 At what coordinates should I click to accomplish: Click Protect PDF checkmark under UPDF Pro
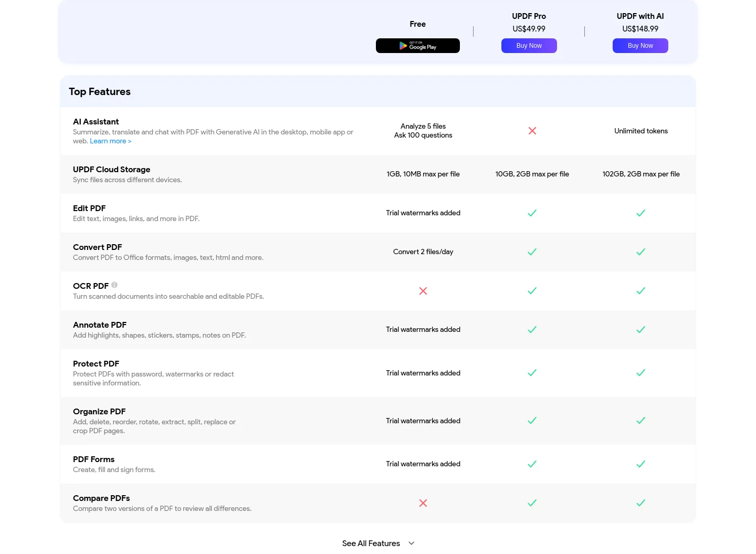532,372
